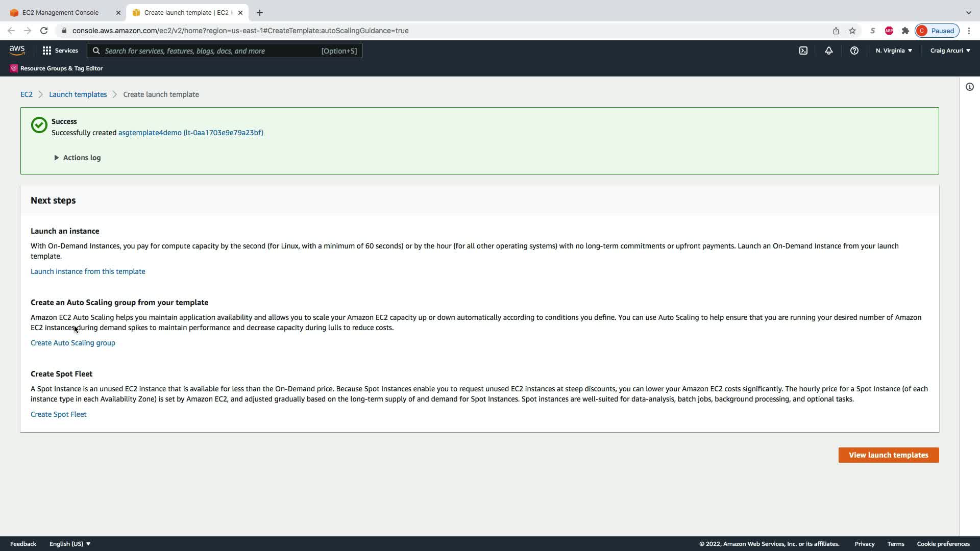Reload the current page
This screenshot has height=551, width=980.
point(44,31)
